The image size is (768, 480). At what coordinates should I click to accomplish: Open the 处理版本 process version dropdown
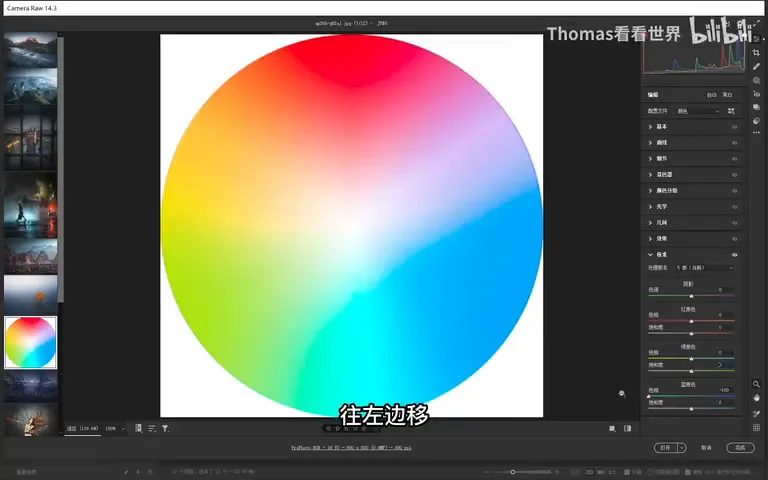click(x=705, y=268)
